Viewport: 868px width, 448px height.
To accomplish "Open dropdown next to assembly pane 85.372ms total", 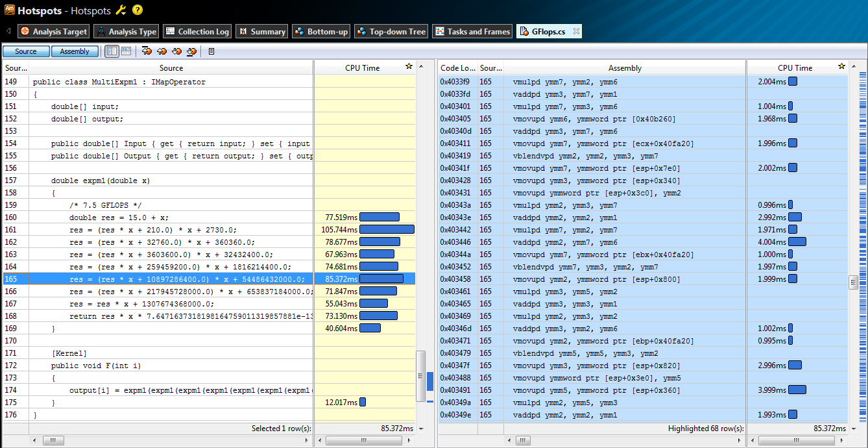I will tap(854, 429).
